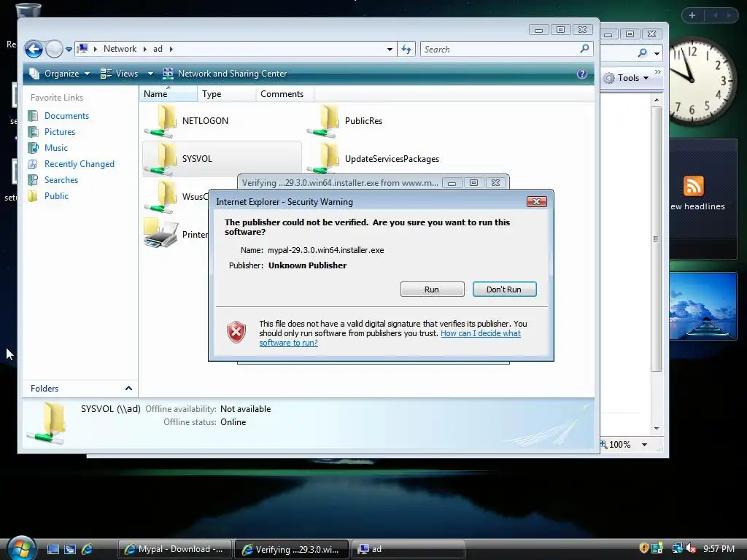Click the muted volume tray icon
This screenshot has height=560, width=747.
tap(690, 548)
